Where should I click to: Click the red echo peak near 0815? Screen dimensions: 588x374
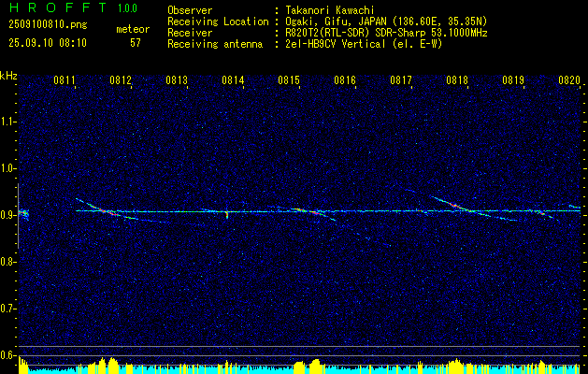314,212
